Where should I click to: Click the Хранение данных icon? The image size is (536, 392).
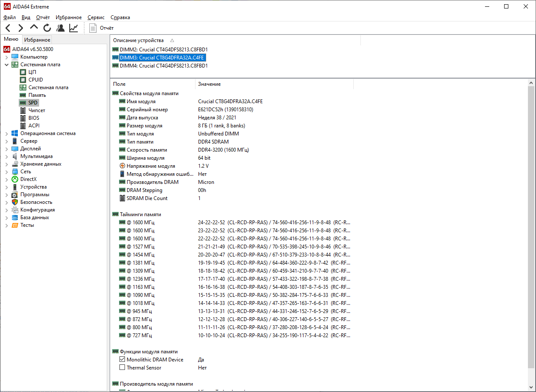(15, 164)
